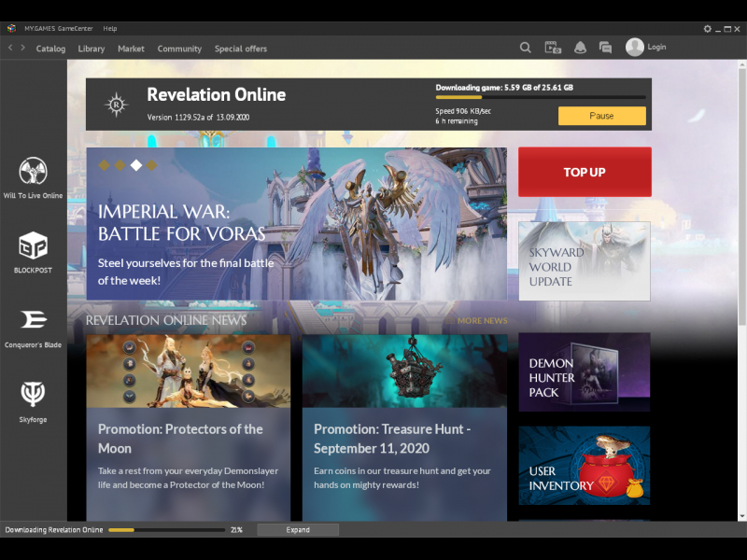Switch to the first banner slide dot

(x=104, y=165)
